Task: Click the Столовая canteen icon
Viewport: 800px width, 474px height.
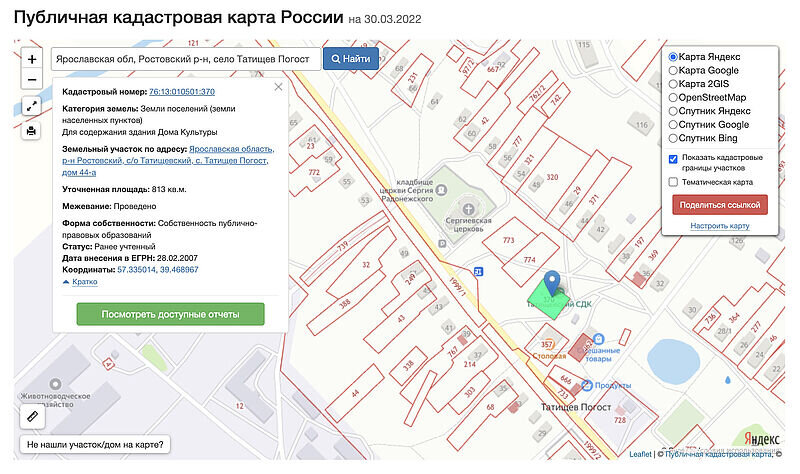Action: (x=548, y=344)
